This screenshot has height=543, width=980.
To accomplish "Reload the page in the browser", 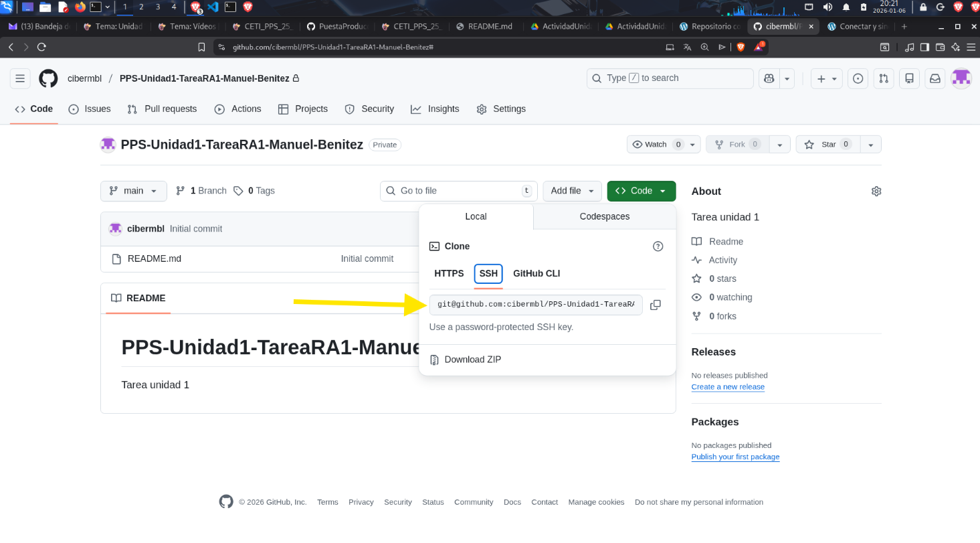I will coord(41,47).
